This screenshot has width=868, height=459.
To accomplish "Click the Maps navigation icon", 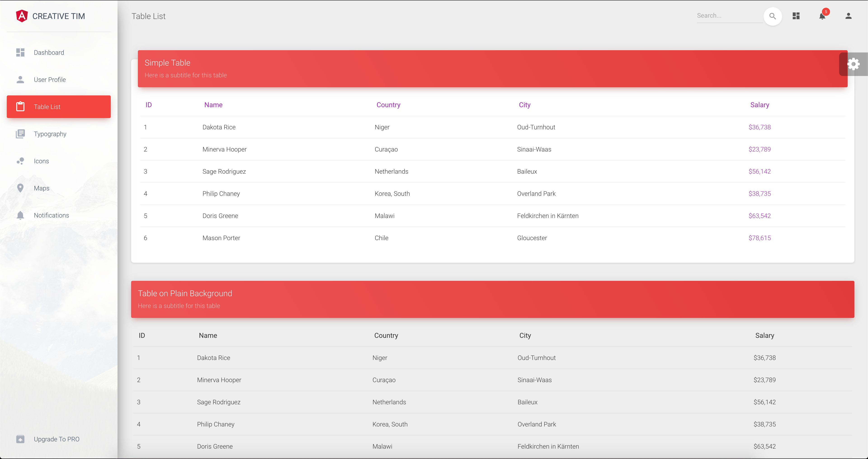I will [x=20, y=188].
